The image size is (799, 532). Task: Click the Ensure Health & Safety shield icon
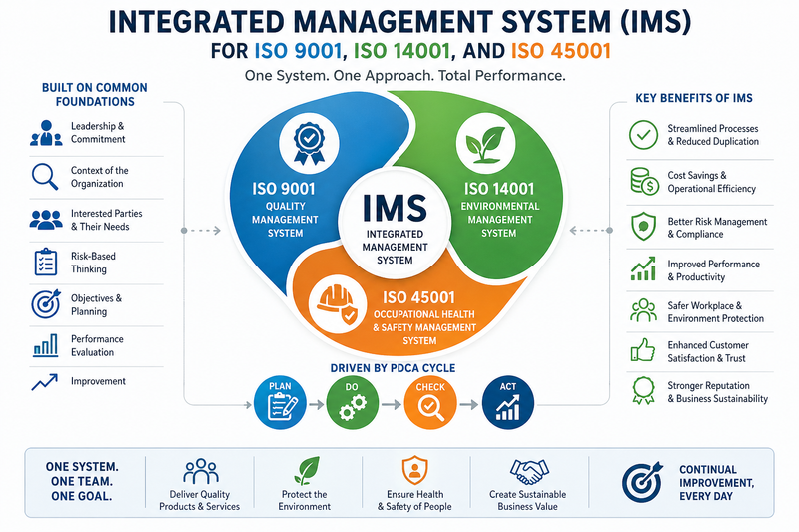click(415, 470)
